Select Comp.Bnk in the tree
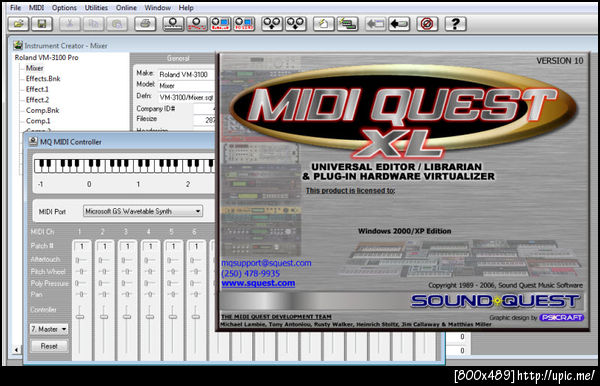This screenshot has height=386, width=600. tap(42, 110)
